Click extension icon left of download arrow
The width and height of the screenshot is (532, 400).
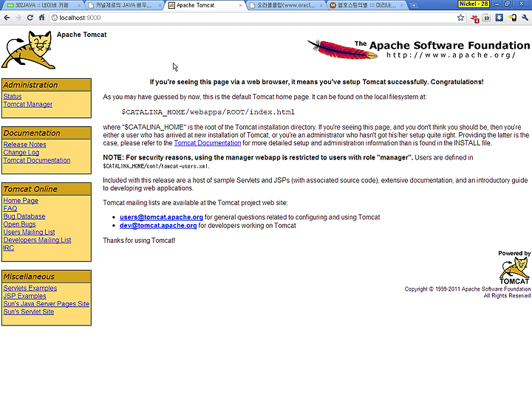486,18
